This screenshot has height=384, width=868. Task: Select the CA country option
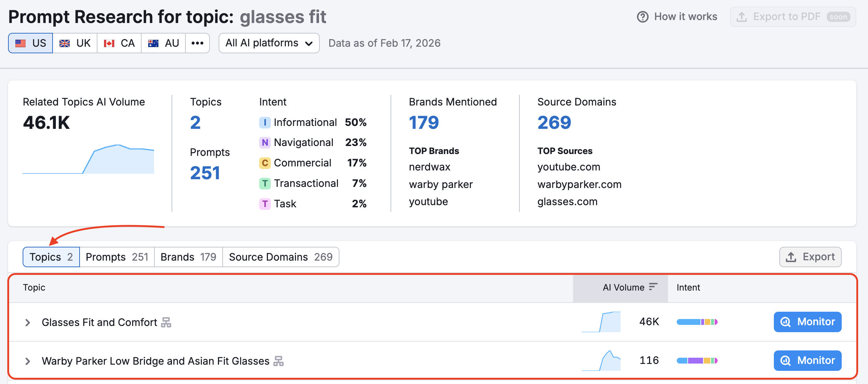pyautogui.click(x=119, y=43)
